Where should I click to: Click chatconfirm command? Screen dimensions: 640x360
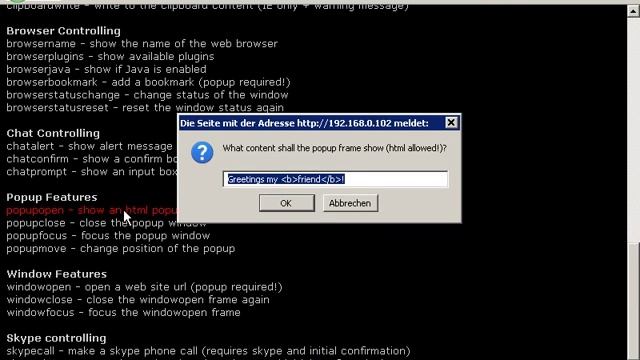click(x=92, y=159)
